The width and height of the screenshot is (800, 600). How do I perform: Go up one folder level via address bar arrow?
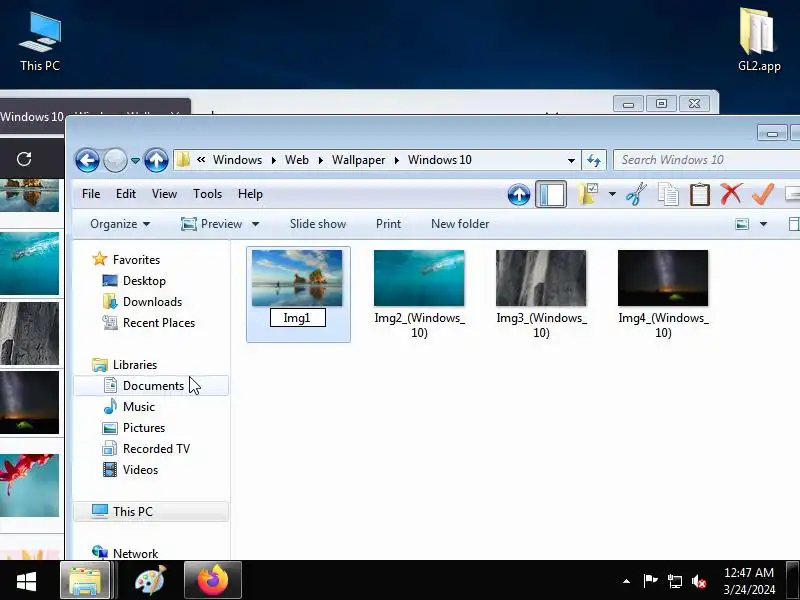(x=156, y=160)
